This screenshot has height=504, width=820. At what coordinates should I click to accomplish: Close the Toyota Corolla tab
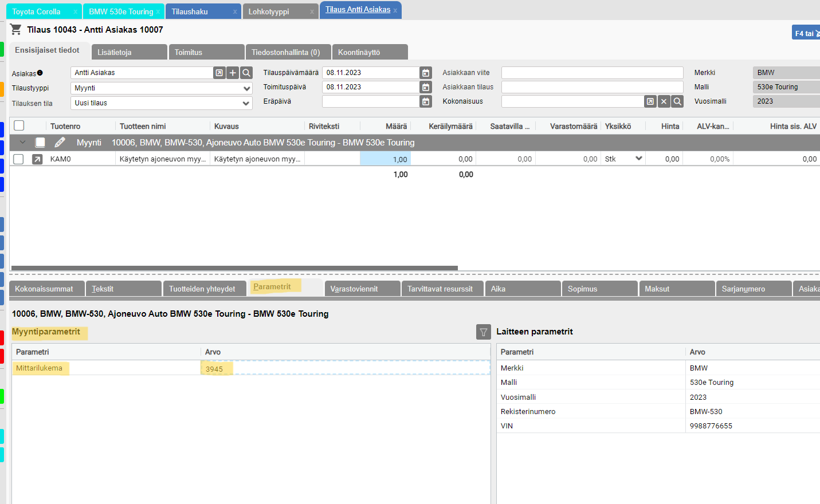tap(75, 11)
